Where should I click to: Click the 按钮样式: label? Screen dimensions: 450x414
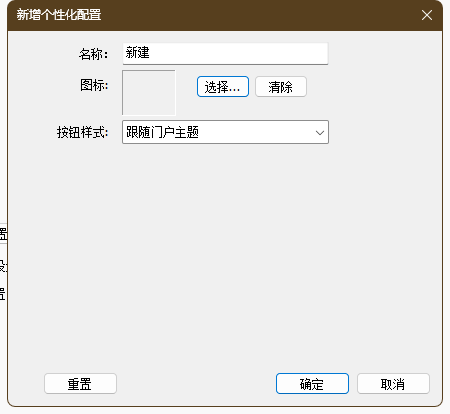[x=82, y=132]
